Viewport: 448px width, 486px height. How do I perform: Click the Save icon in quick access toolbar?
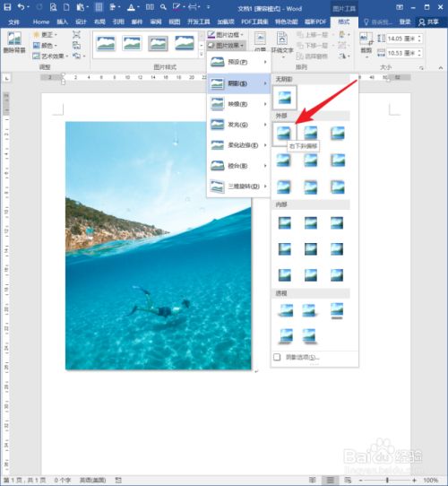(7, 7)
